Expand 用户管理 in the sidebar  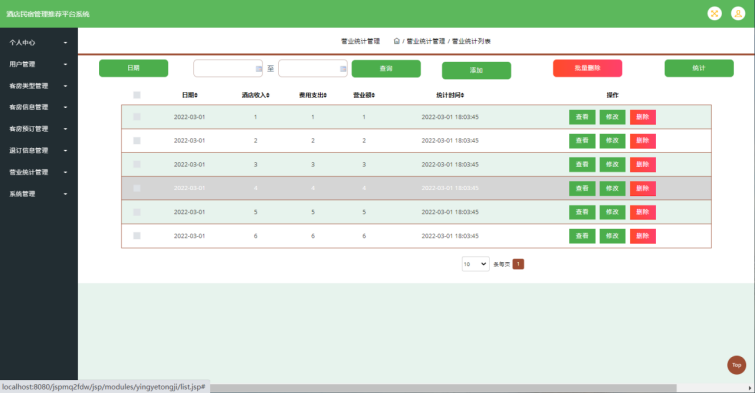pyautogui.click(x=38, y=64)
